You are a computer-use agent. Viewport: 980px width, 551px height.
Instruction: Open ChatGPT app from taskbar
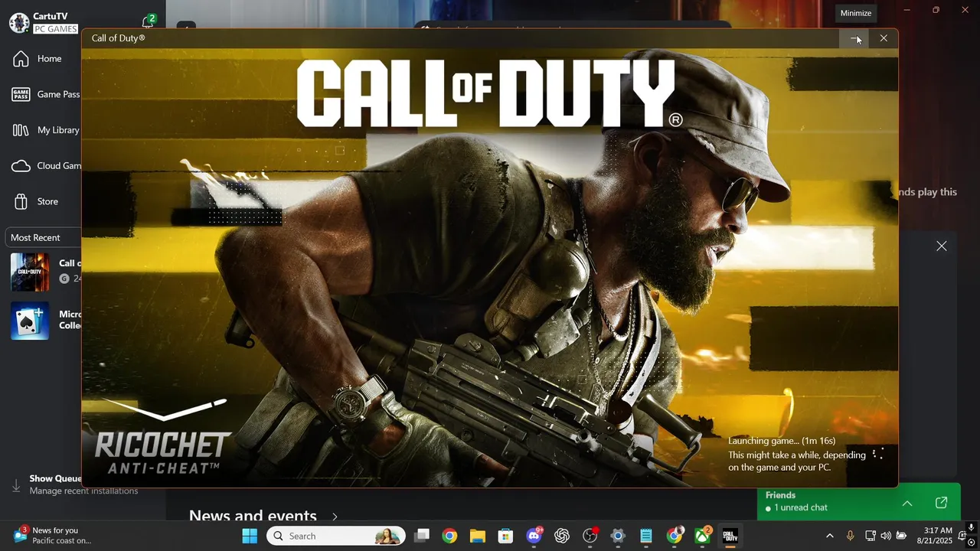pos(562,536)
